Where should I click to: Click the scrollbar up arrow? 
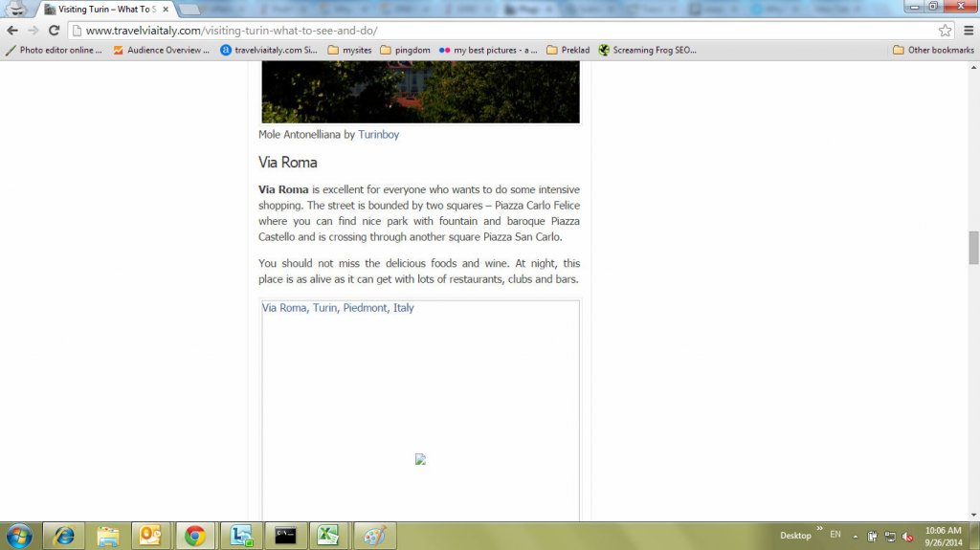tap(973, 66)
